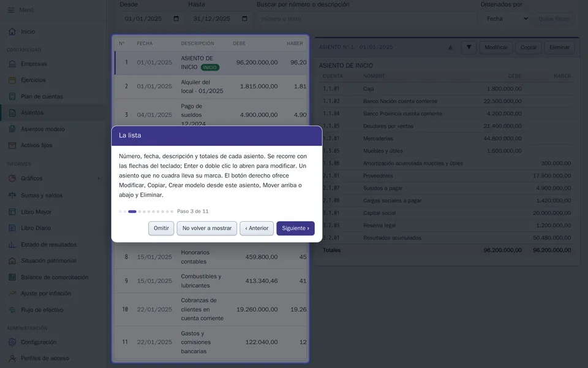Open the Configuración gear icon
This screenshot has height=368, width=588.
[x=12, y=342]
